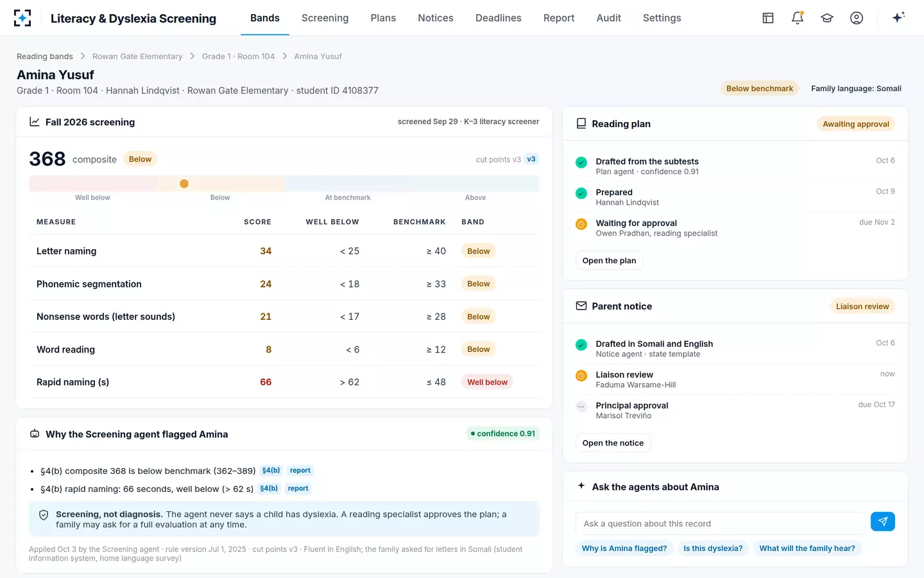This screenshot has width=924, height=578.
Task: Open the layout panel icon in the header
Action: [x=768, y=18]
